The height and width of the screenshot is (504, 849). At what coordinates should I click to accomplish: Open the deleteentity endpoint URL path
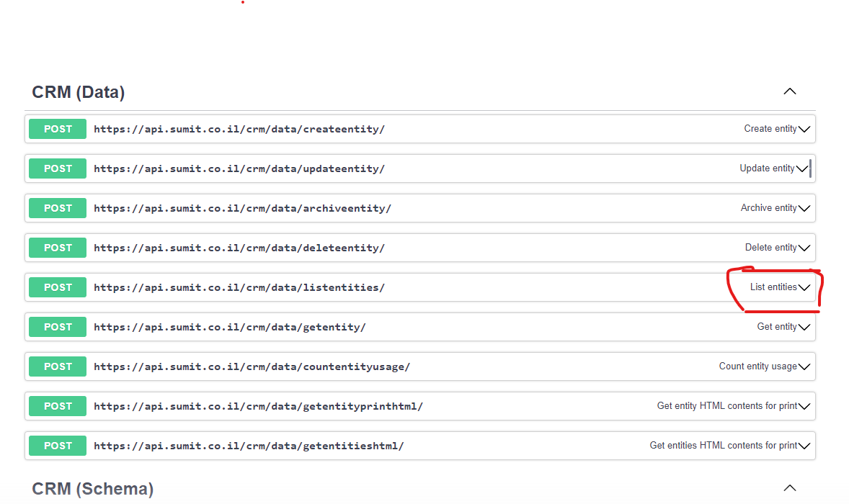point(239,248)
